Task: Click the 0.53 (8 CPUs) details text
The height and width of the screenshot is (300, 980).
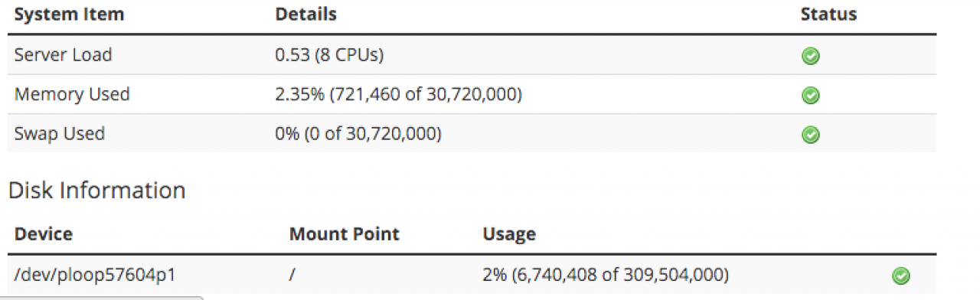Action: tap(329, 55)
